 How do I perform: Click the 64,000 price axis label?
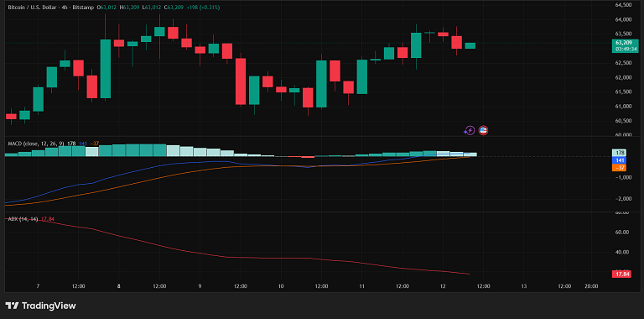pos(624,19)
